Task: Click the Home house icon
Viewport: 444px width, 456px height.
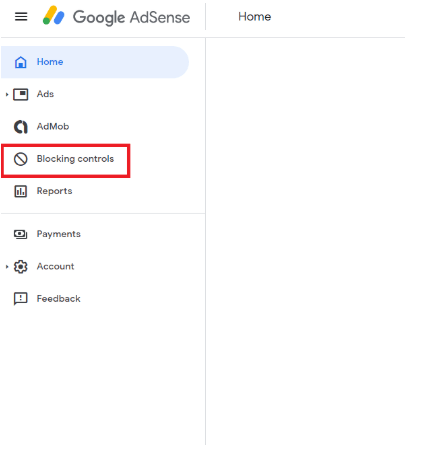Action: [21, 62]
